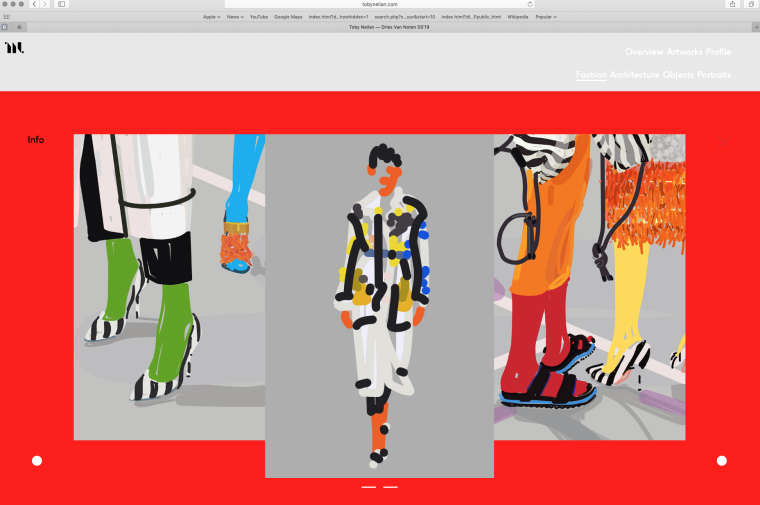Go back with the browser back arrow

point(35,4)
